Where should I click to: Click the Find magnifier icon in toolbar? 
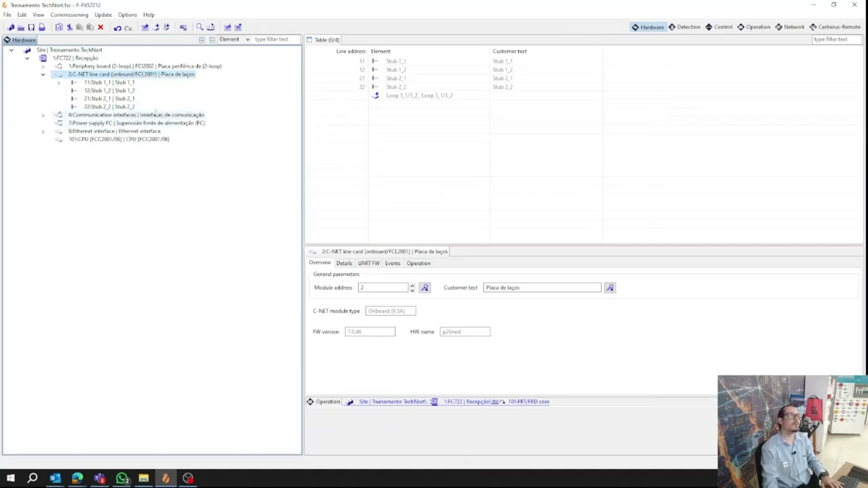click(x=199, y=27)
